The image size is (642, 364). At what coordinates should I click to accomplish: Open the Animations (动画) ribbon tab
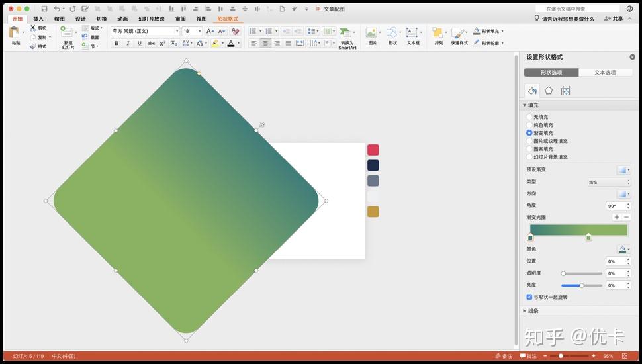122,19
